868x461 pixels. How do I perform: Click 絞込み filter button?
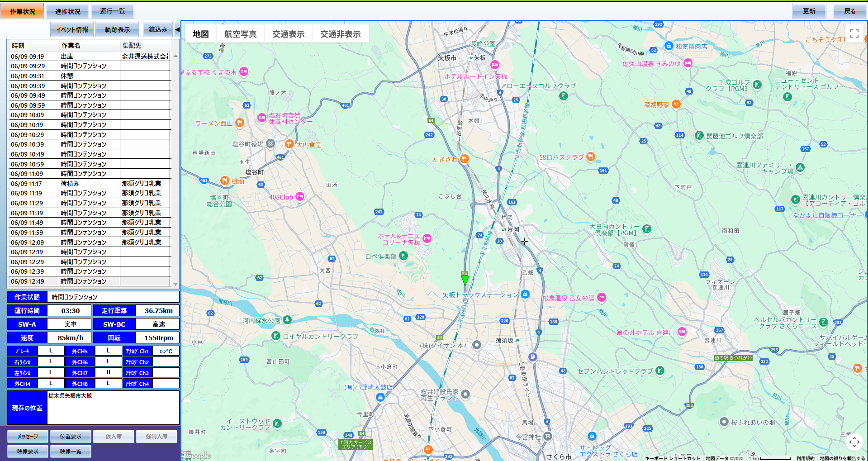click(x=158, y=29)
